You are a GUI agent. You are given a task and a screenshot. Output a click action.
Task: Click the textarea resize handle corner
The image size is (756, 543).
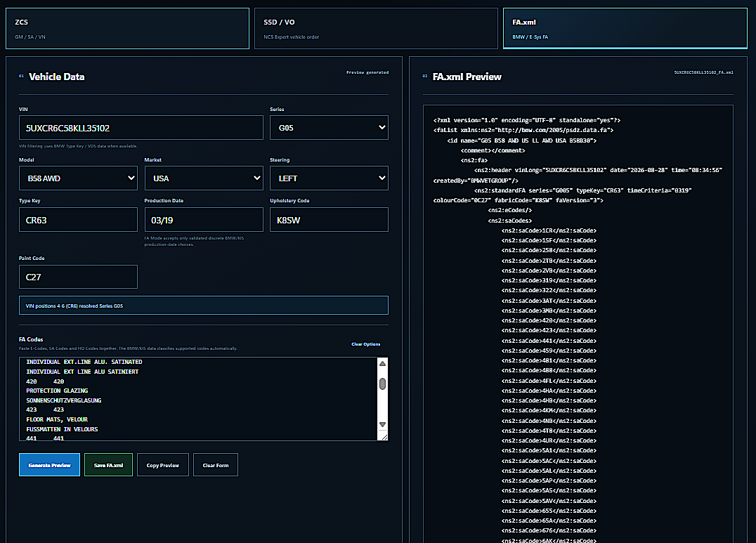click(x=384, y=437)
